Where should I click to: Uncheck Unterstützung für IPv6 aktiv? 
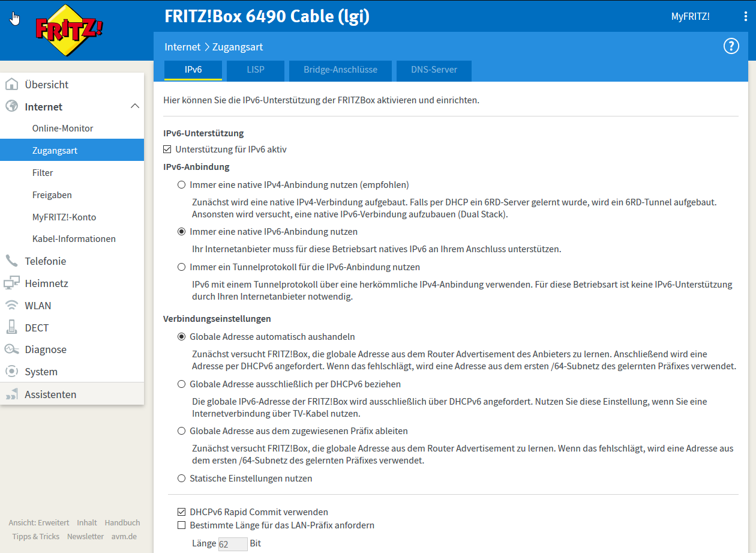click(167, 150)
